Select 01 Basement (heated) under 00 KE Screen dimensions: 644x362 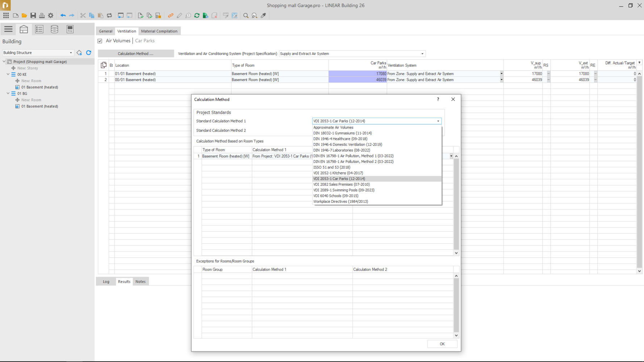tap(39, 87)
